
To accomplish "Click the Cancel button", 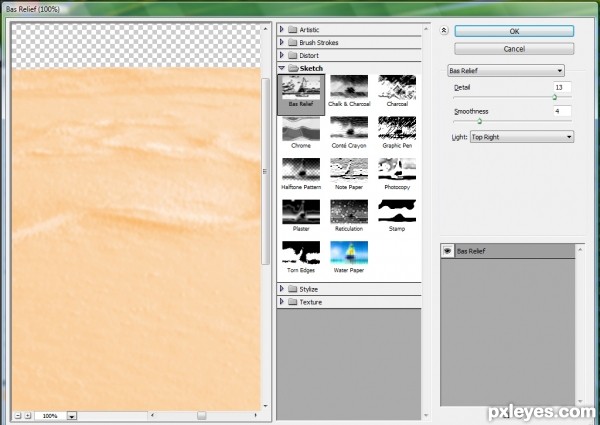I will click(x=514, y=49).
